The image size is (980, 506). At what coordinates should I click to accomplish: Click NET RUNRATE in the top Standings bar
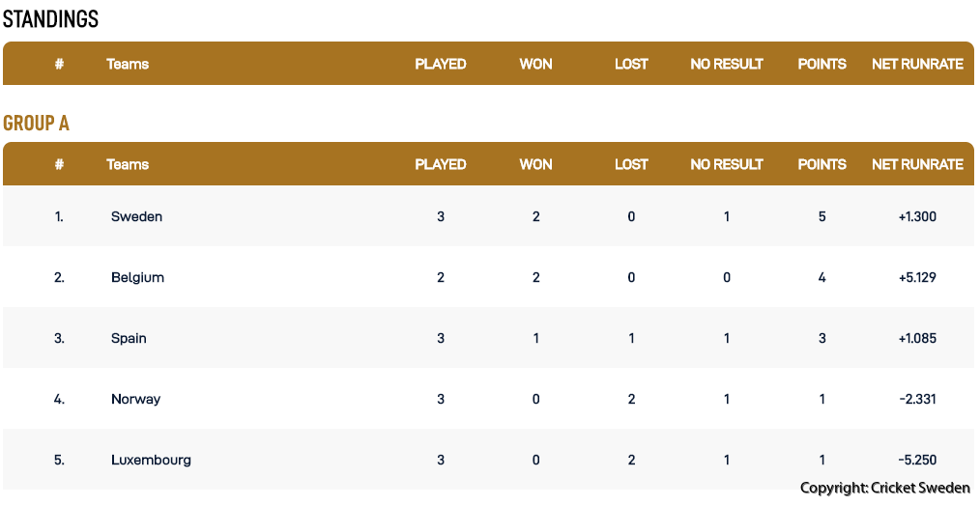(x=917, y=64)
